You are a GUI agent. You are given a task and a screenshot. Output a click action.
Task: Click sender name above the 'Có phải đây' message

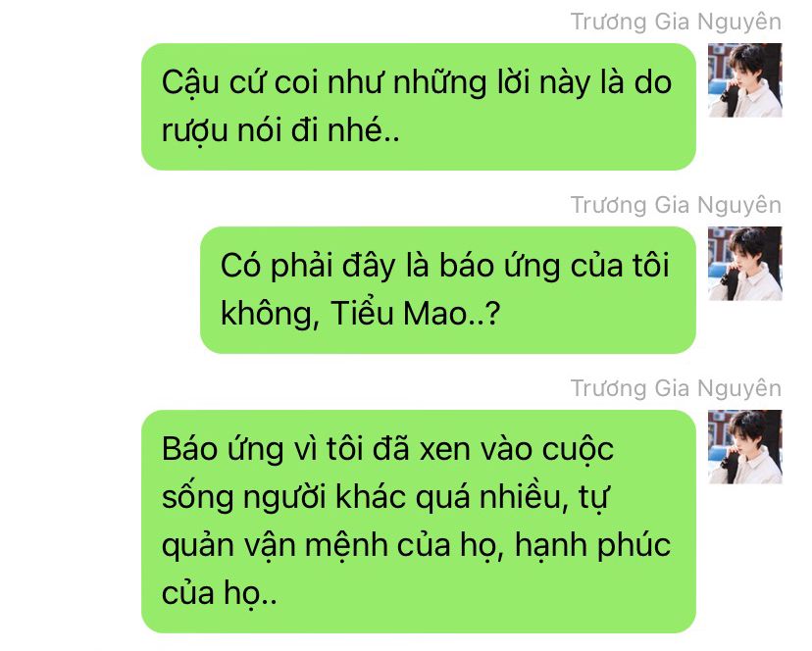tap(676, 206)
